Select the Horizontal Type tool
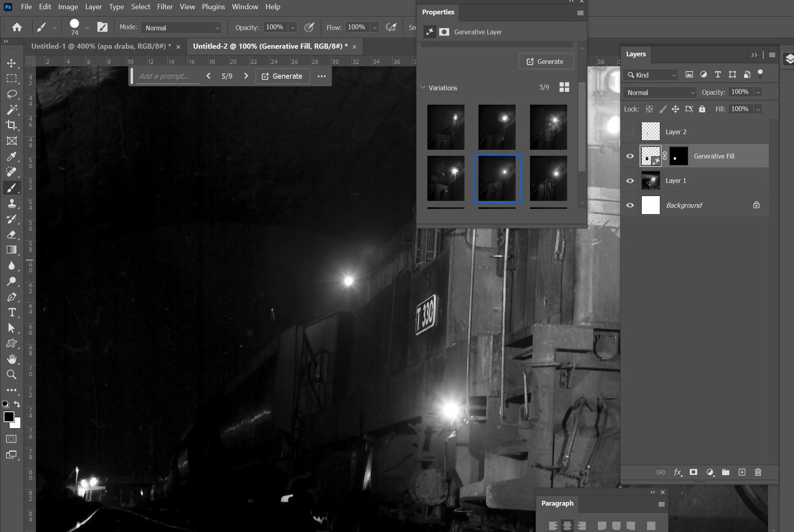Screen dimensions: 794x532 tap(12, 312)
